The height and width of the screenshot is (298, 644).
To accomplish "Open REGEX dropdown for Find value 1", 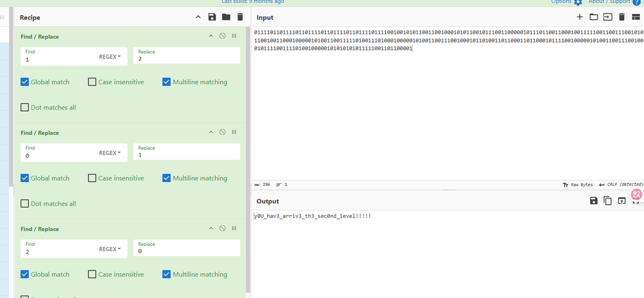I will (110, 57).
